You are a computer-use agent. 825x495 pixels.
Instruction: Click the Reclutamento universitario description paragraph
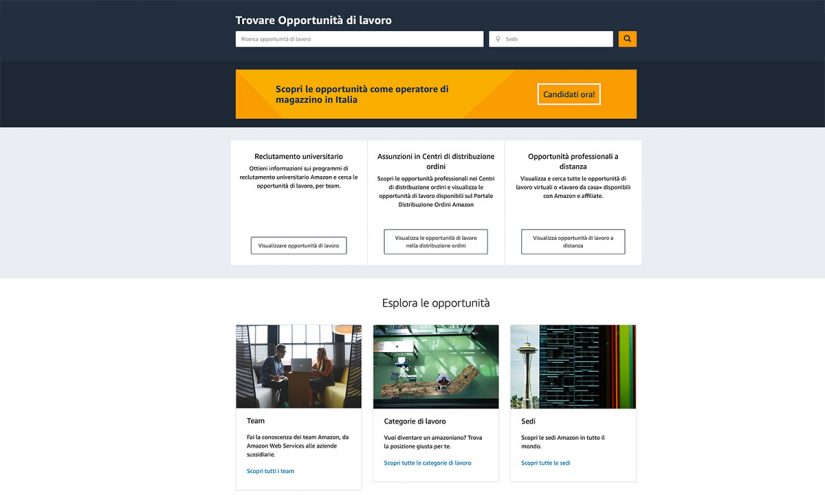(x=298, y=177)
